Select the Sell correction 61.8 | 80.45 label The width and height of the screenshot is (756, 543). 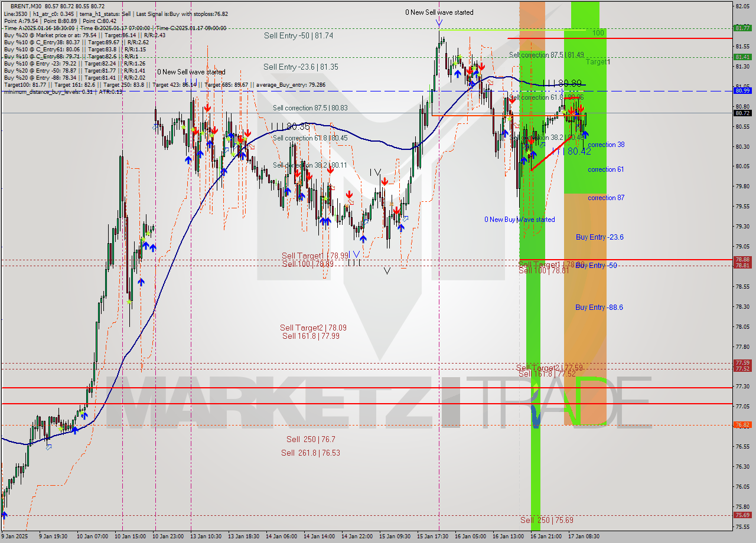(x=310, y=138)
